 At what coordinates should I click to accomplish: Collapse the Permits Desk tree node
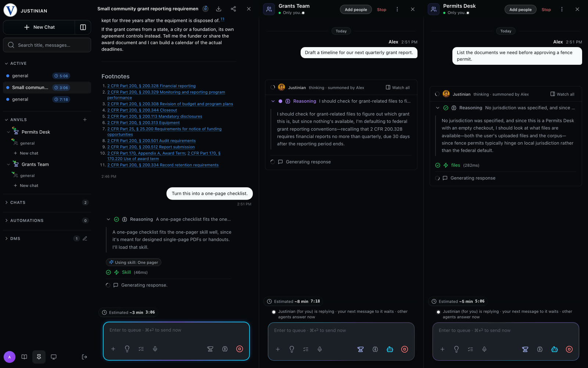[8, 132]
